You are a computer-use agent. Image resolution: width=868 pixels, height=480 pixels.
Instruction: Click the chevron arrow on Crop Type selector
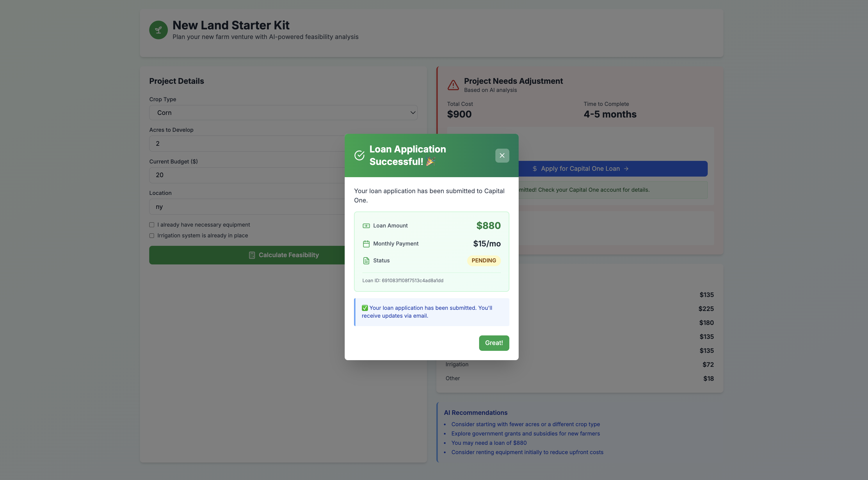(412, 113)
